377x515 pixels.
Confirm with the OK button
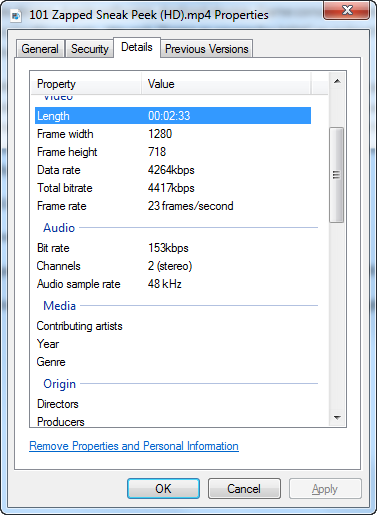pyautogui.click(x=163, y=489)
